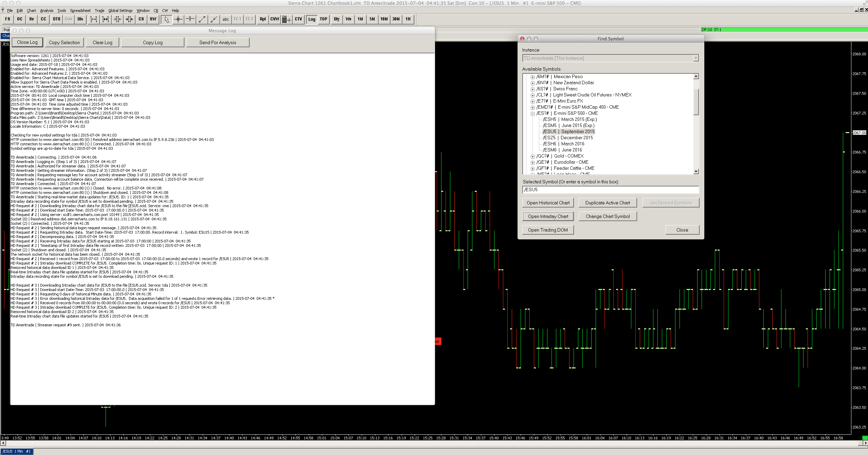The width and height of the screenshot is (868, 455).
Task: Select the pointer tool in toolbar
Action: click(166, 19)
